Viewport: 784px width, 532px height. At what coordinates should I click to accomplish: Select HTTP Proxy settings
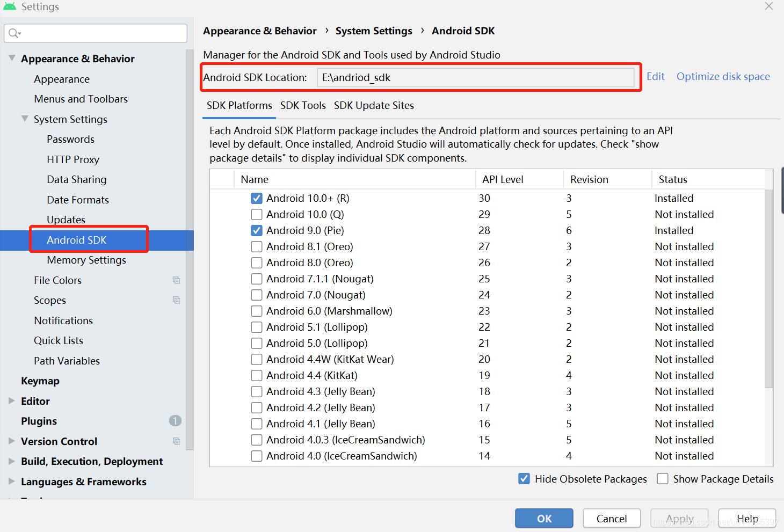(x=73, y=159)
